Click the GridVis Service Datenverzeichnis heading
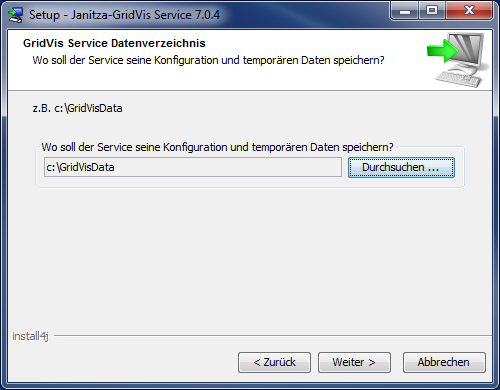The height and width of the screenshot is (390, 500). point(114,43)
